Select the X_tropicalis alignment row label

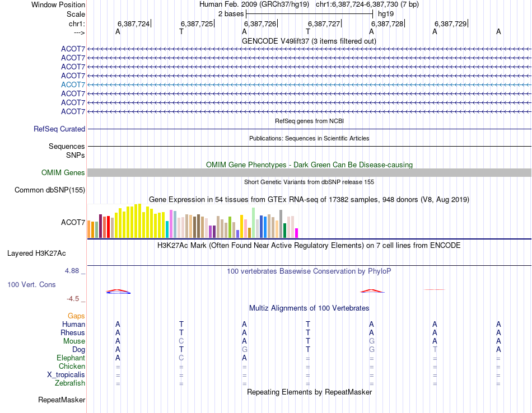point(66,375)
